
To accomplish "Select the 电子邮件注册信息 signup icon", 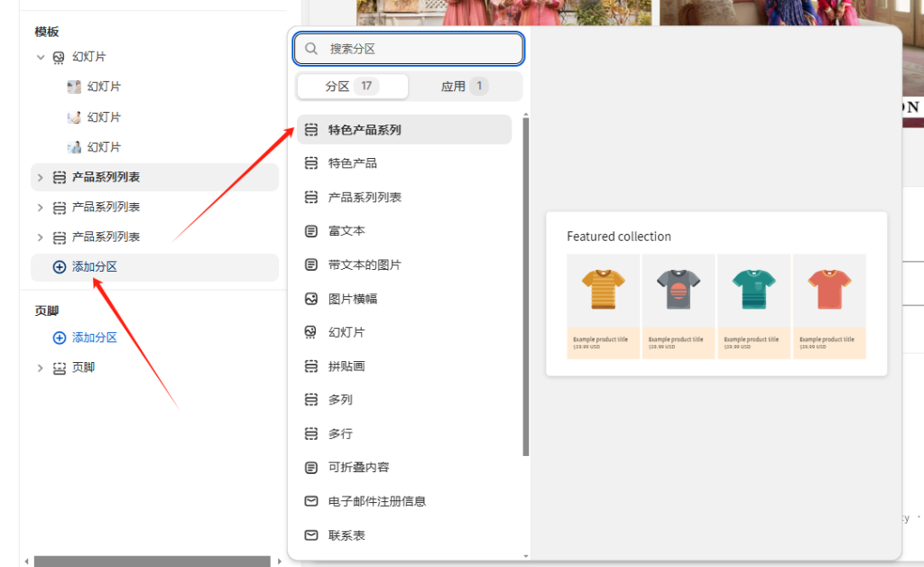I will 310,501.
